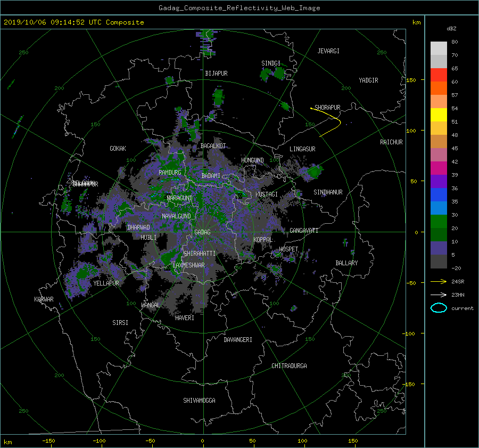Screen dimensions: 479x448
Task: Click the KUSTAGI city label
Action: point(267,194)
